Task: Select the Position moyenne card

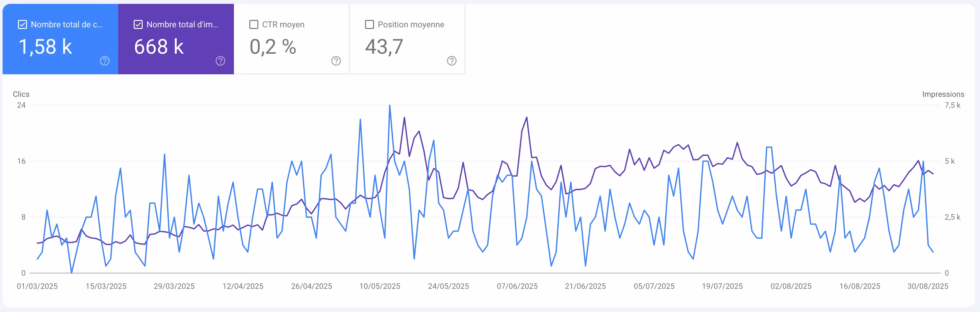Action: point(407,38)
